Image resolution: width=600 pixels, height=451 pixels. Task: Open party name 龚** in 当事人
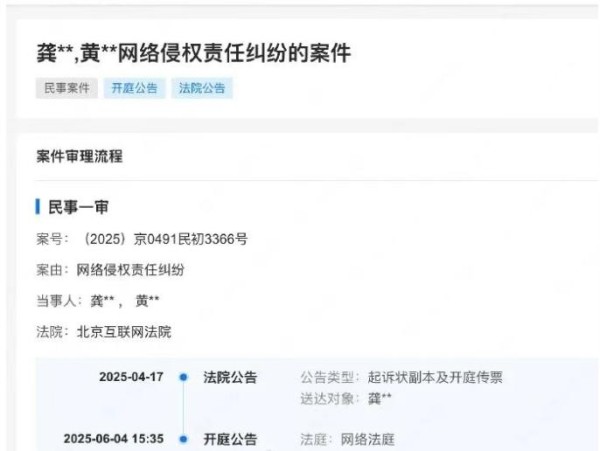coord(102,301)
